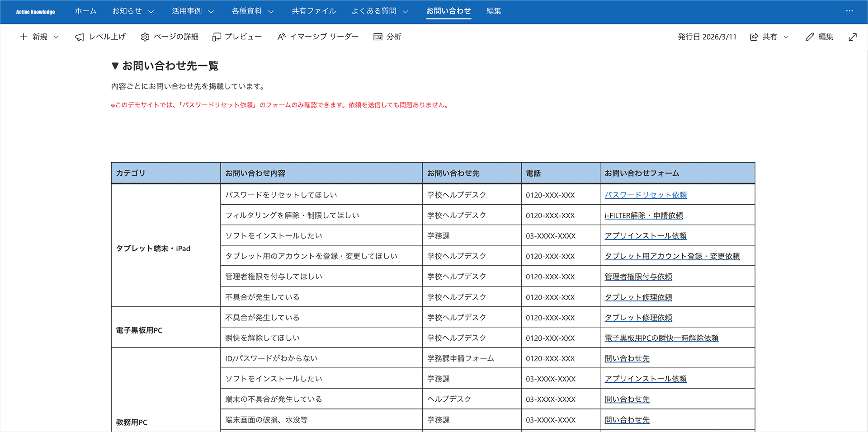Expand the お知らせ navigation dropdown
The image size is (868, 432).
[151, 12]
